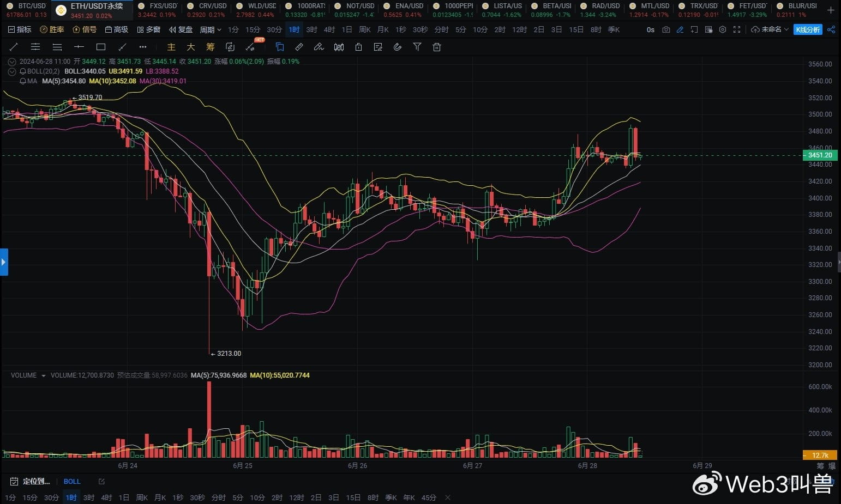Take a chart snapshot with camera icon
Screen dimensions: 841x504
click(x=666, y=29)
